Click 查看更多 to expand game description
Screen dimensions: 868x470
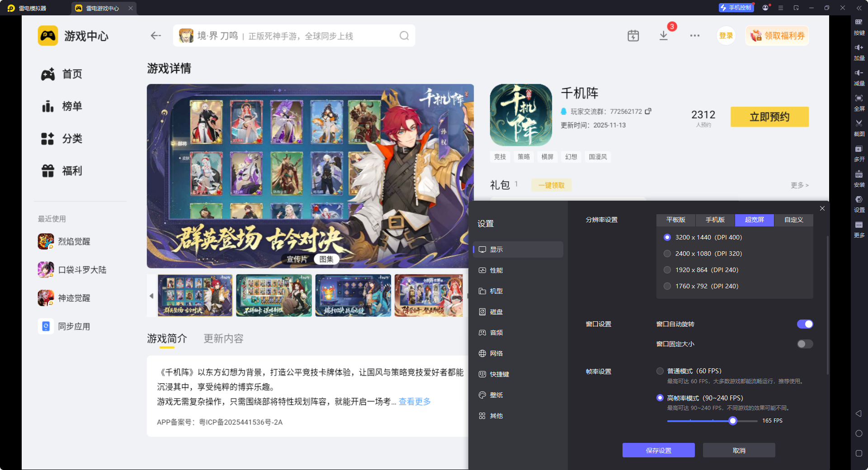pos(414,401)
